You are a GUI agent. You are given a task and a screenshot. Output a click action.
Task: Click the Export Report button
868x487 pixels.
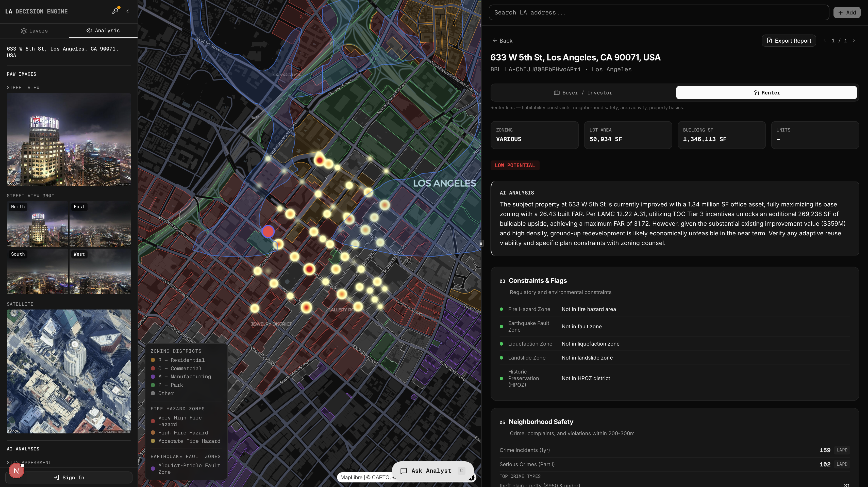(789, 41)
